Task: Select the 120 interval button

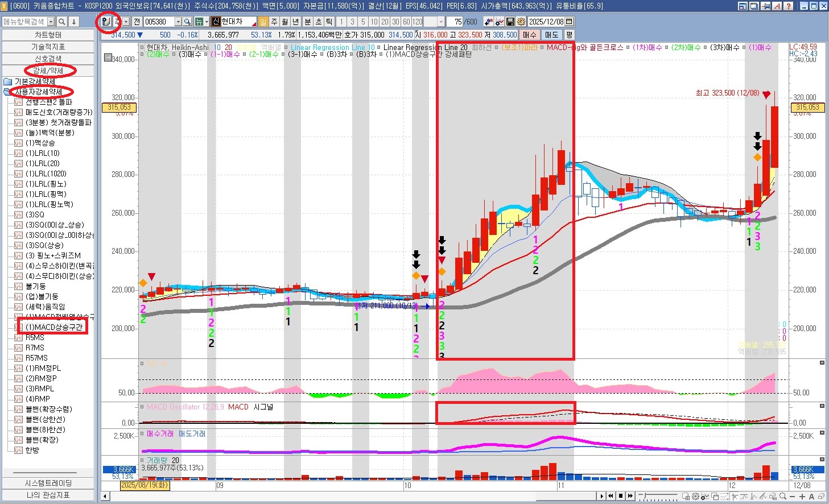Action: click(417, 22)
